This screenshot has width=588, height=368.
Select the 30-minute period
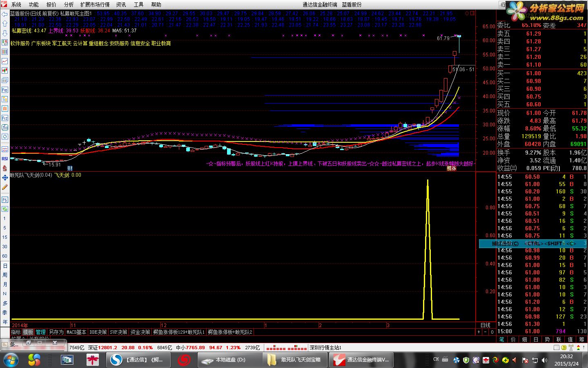pos(5,247)
